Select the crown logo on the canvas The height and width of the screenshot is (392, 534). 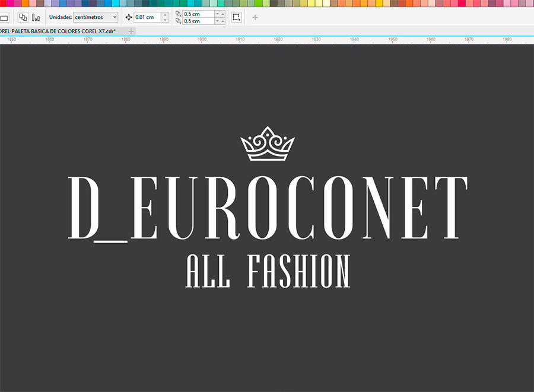[267, 144]
